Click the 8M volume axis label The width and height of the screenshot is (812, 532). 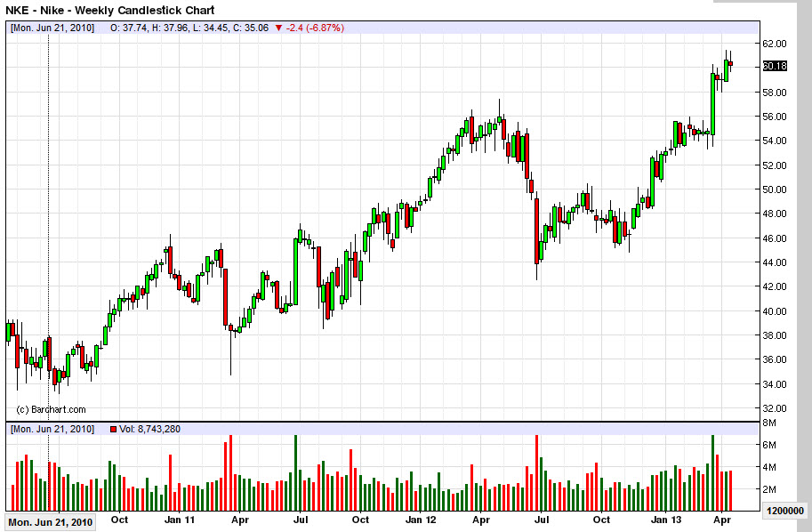tap(769, 423)
